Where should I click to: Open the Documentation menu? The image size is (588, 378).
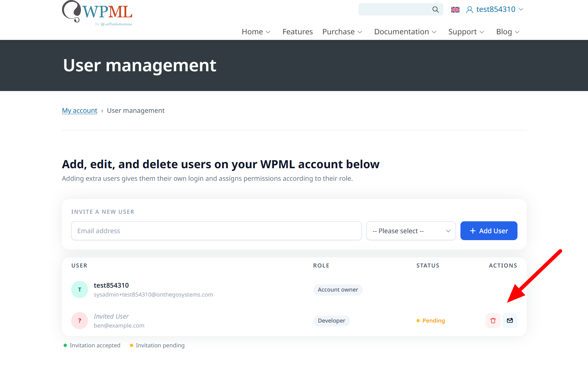[405, 32]
